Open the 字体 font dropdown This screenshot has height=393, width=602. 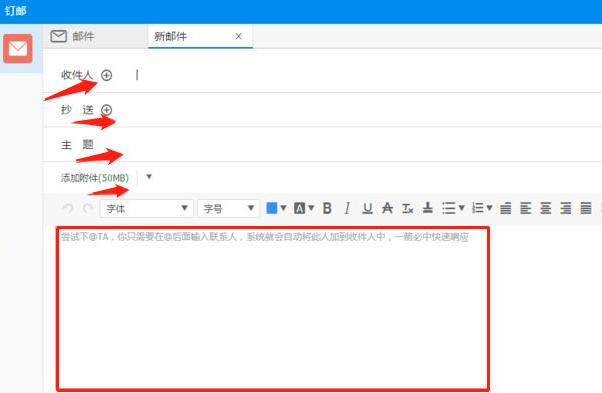146,208
